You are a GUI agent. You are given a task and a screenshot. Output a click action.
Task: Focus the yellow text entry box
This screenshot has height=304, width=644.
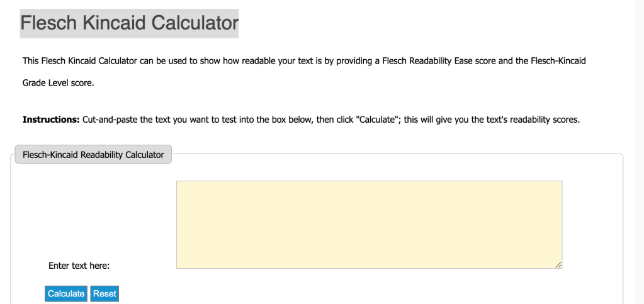[369, 225]
